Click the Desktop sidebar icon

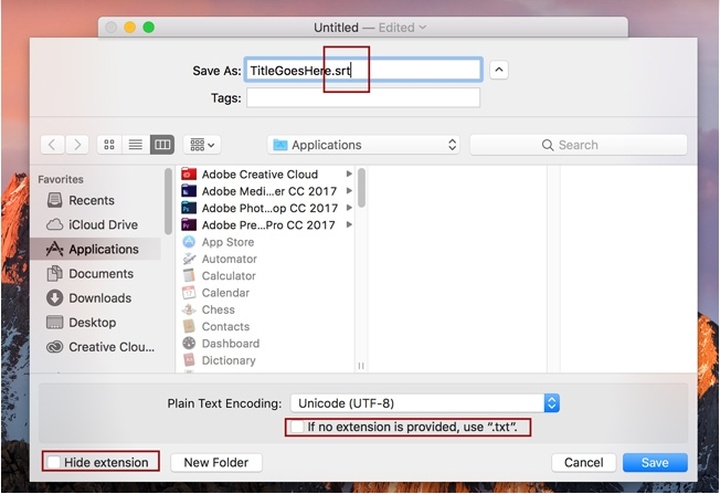(x=55, y=322)
